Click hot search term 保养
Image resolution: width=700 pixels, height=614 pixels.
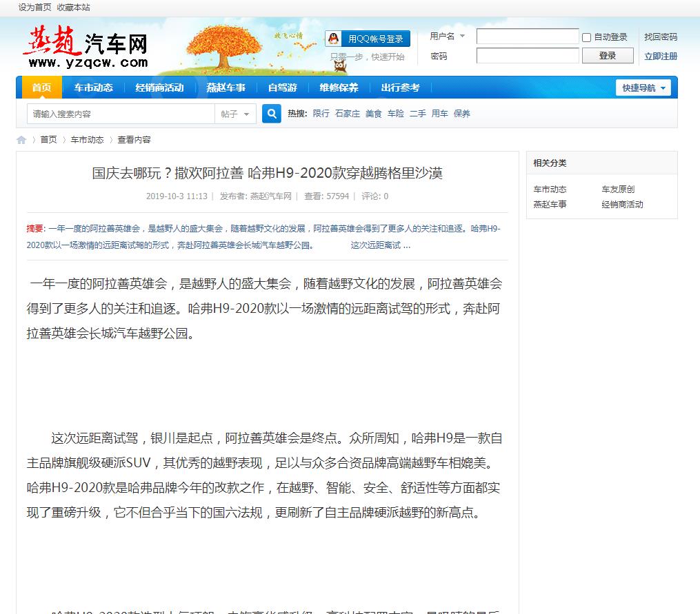[461, 114]
